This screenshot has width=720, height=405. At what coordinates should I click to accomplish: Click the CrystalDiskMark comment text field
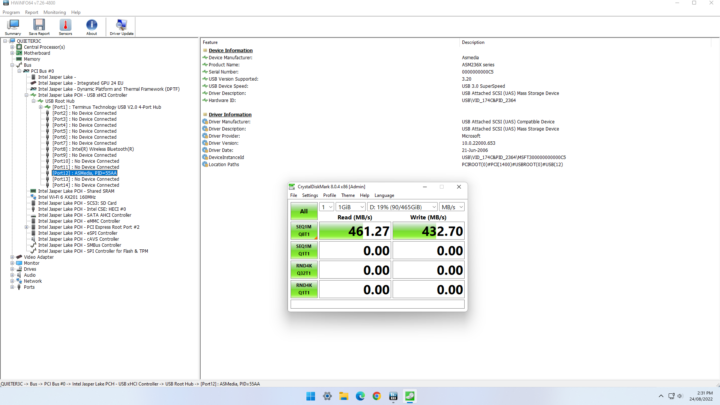(x=377, y=304)
